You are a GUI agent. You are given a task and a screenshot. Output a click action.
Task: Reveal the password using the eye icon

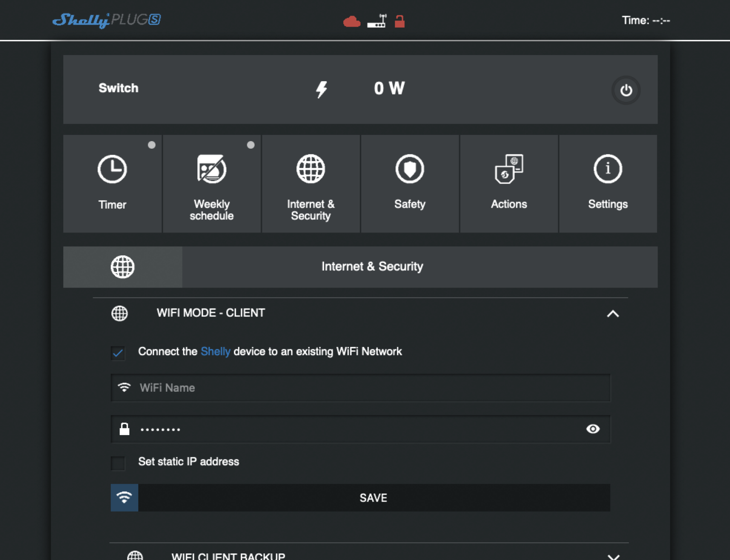tap(593, 429)
